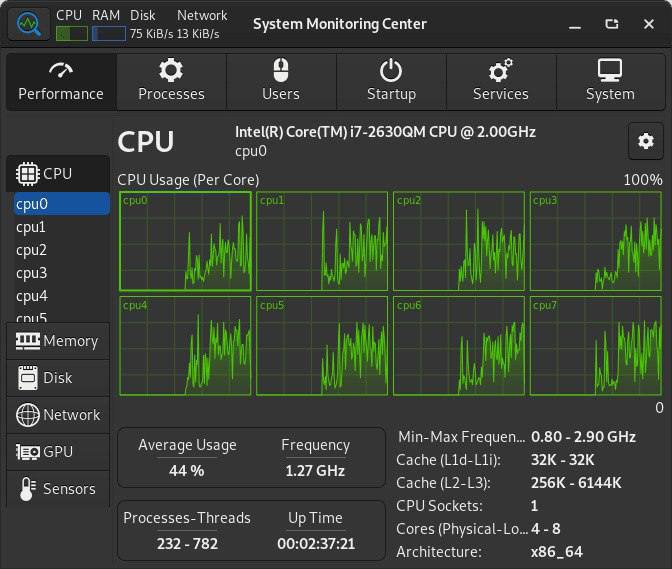
Task: Click the Up Time 00:02:37:21 value
Action: 316,544
